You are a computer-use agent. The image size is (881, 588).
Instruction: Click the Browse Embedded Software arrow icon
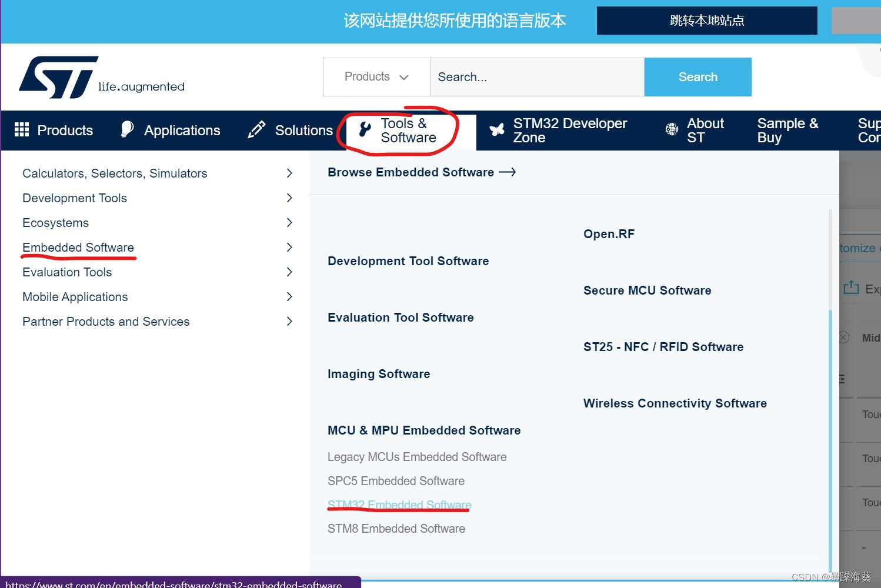coord(507,172)
